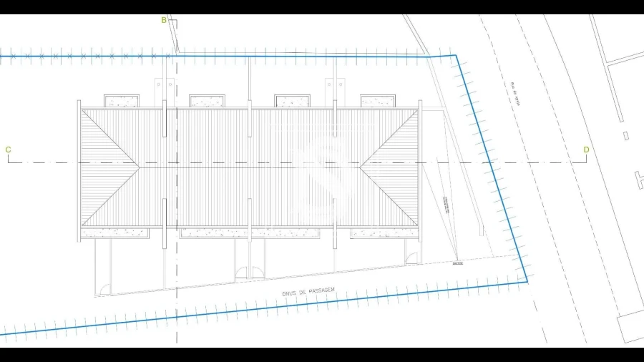The height and width of the screenshot is (362, 644).
Task: Click the section marker letter D
Action: pos(586,150)
